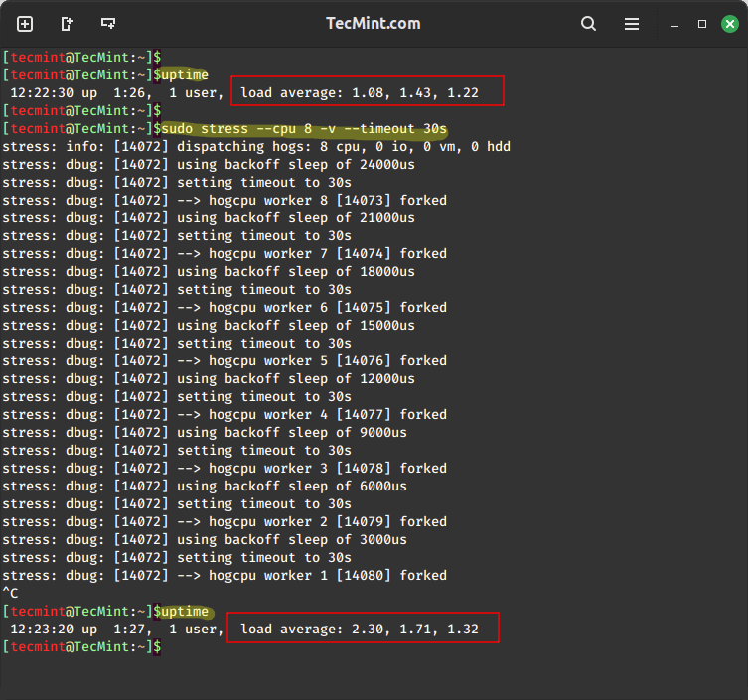Open the hamburger menu
The width and height of the screenshot is (748, 700).
coord(632,24)
